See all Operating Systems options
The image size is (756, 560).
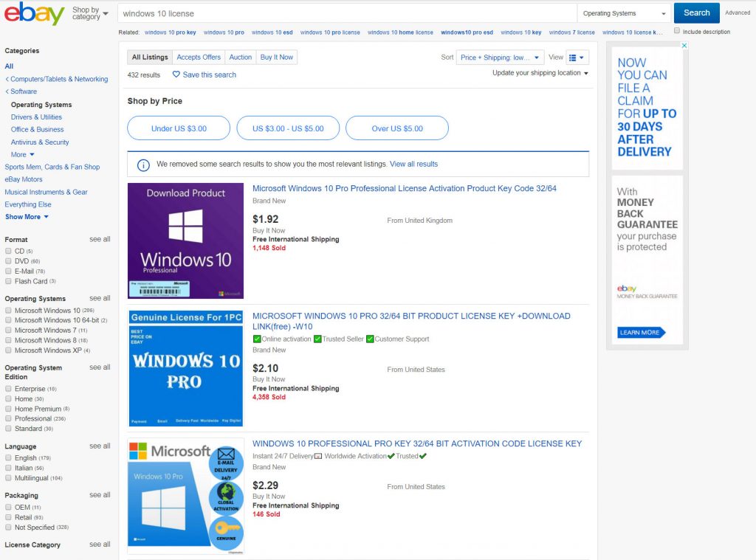click(x=100, y=298)
